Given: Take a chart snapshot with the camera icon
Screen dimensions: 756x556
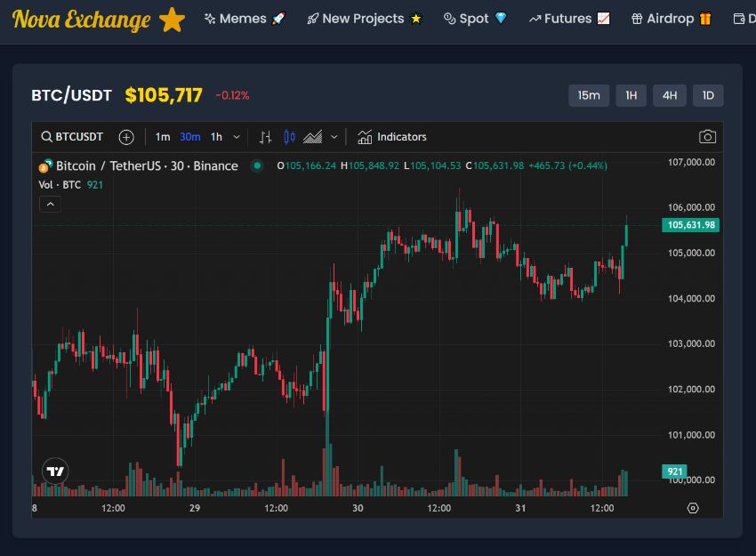Looking at the screenshot, I should tap(707, 136).
